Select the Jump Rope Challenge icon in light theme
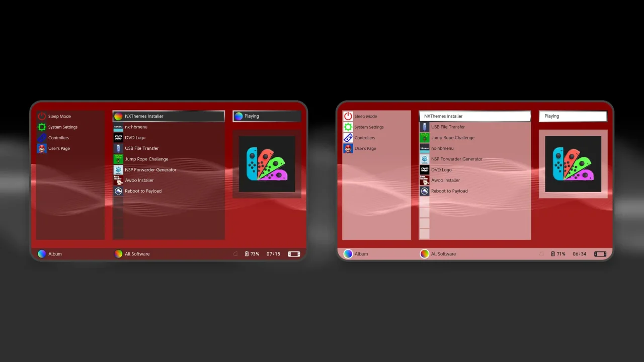Viewport: 644px width, 362px height. tap(425, 138)
